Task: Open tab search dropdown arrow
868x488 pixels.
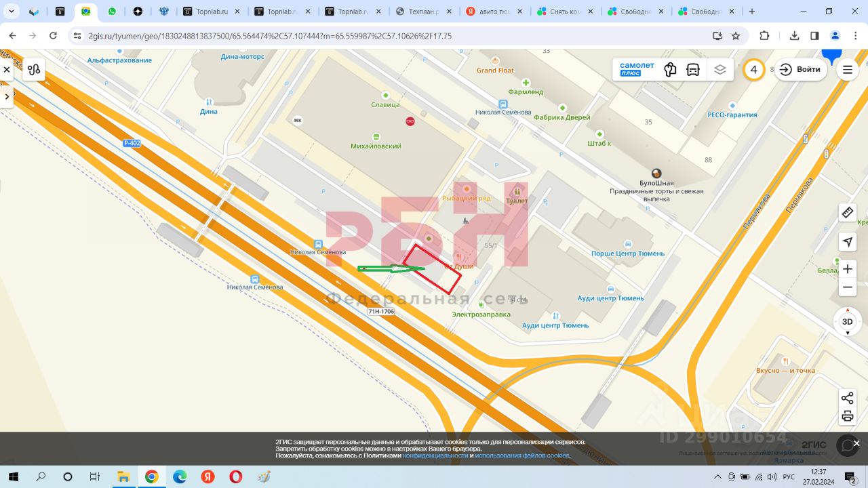Action: [x=12, y=12]
